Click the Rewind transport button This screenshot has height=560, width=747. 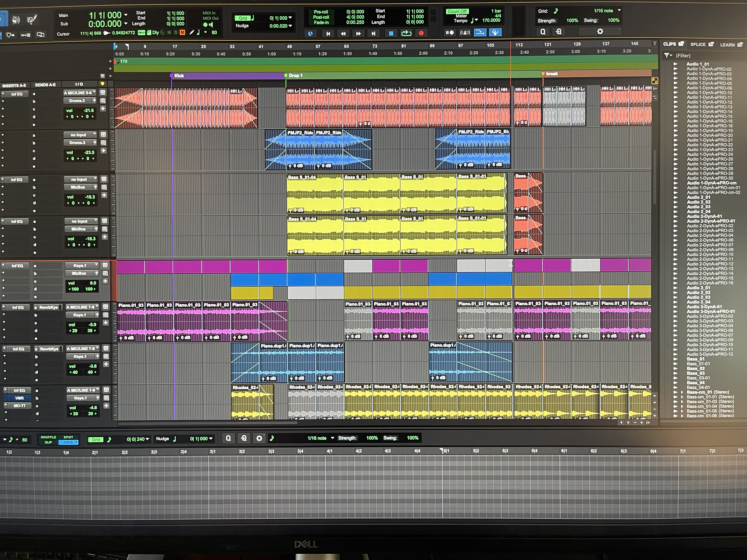343,33
